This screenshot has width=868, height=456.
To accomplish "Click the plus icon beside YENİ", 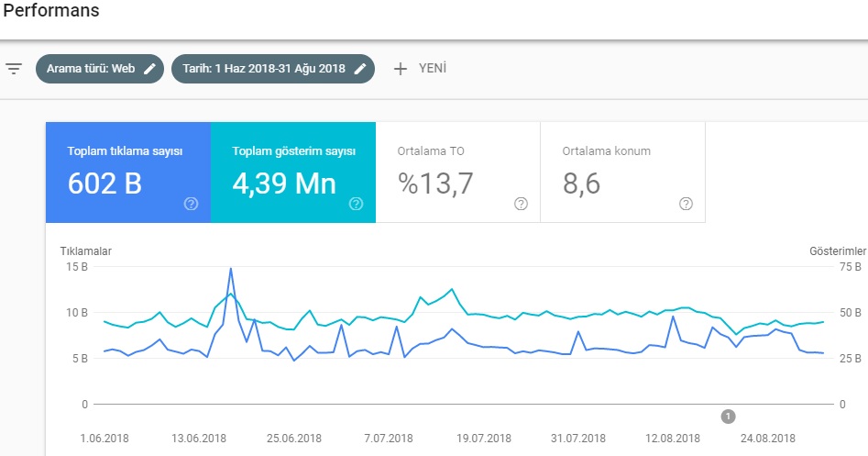I will point(400,69).
